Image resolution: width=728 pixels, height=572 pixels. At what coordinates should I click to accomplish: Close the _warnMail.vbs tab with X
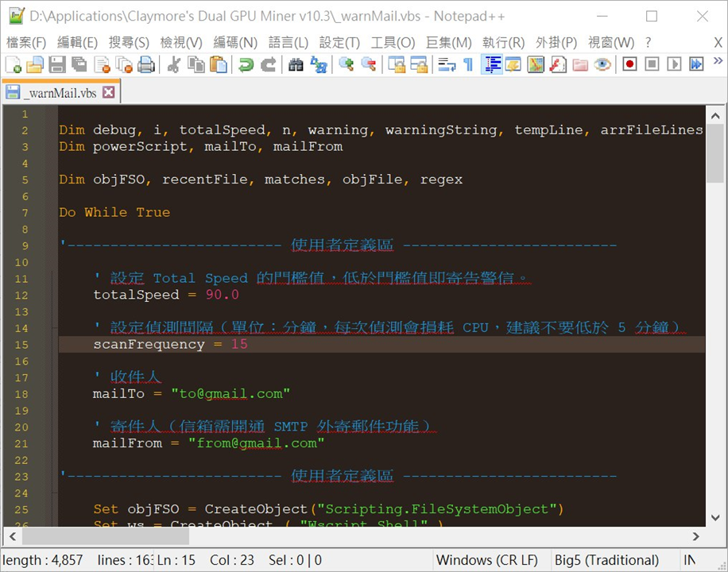[108, 92]
